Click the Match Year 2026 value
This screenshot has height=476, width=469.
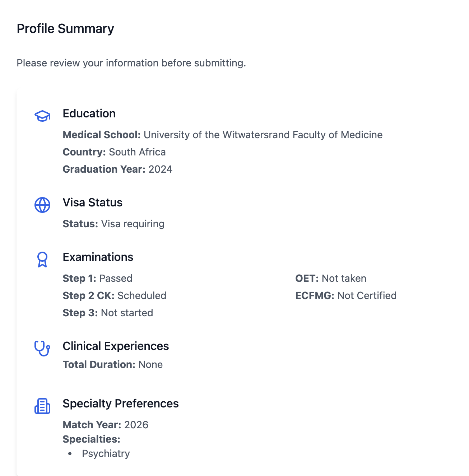(x=106, y=425)
